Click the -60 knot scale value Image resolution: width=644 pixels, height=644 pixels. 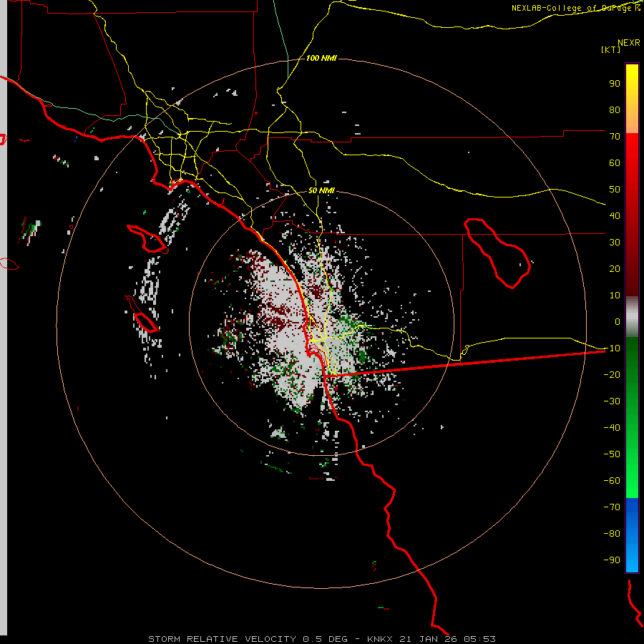pyautogui.click(x=612, y=481)
